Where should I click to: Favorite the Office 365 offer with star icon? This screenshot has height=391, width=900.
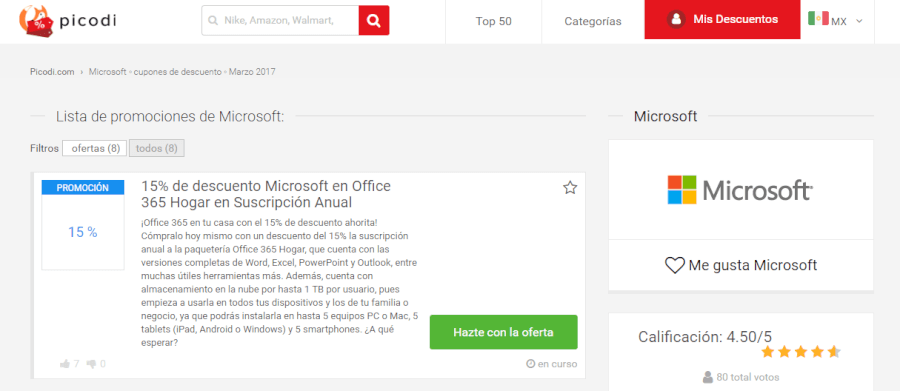(569, 188)
